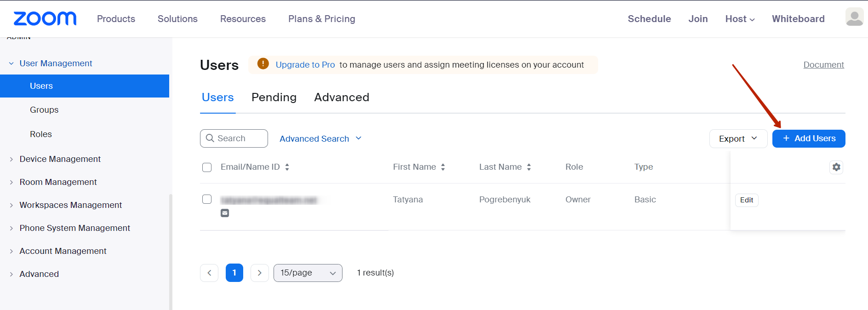Open Plans & Pricing
The height and width of the screenshot is (310, 868).
[322, 19]
